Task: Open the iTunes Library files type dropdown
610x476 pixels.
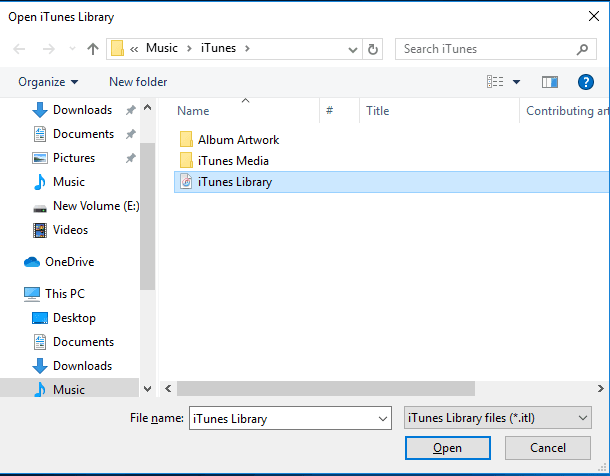Action: (498, 418)
